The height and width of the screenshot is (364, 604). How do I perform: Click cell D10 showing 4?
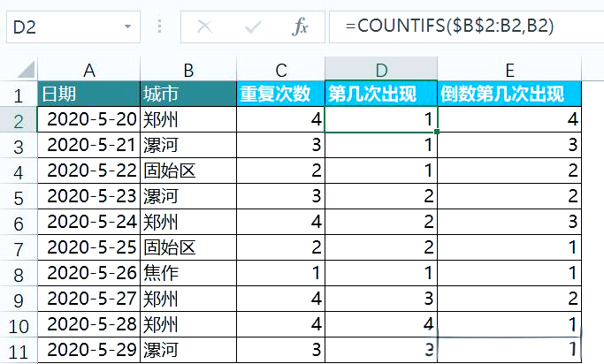click(x=381, y=324)
